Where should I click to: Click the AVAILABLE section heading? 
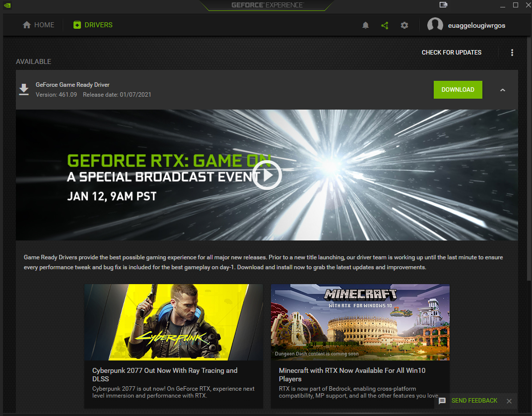click(x=34, y=61)
